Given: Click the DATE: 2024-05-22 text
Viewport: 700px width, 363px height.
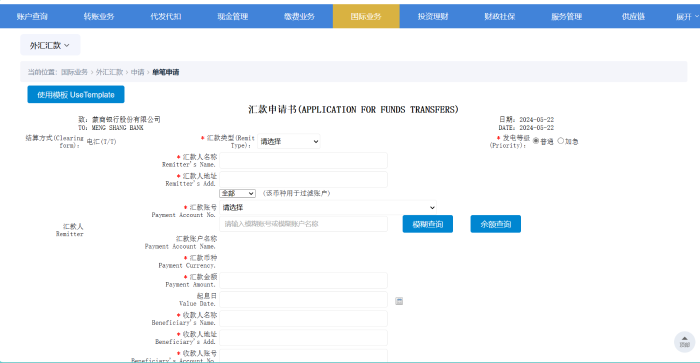Looking at the screenshot, I should click(526, 128).
